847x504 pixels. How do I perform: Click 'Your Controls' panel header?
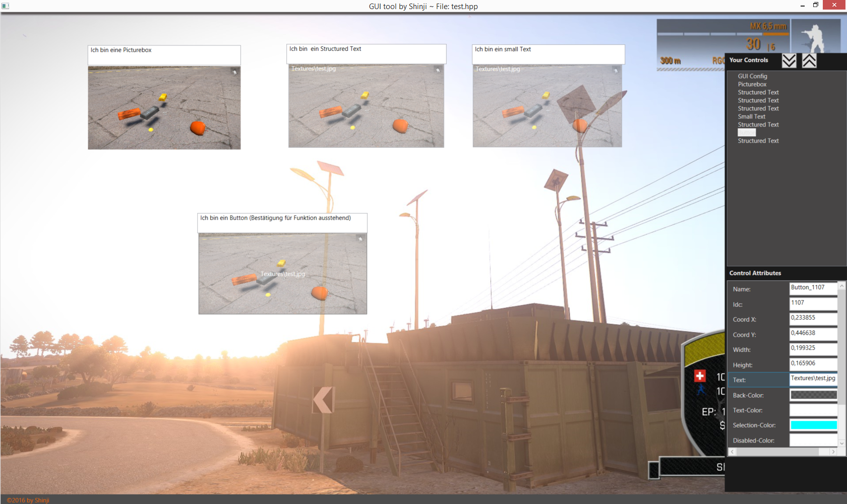click(749, 60)
